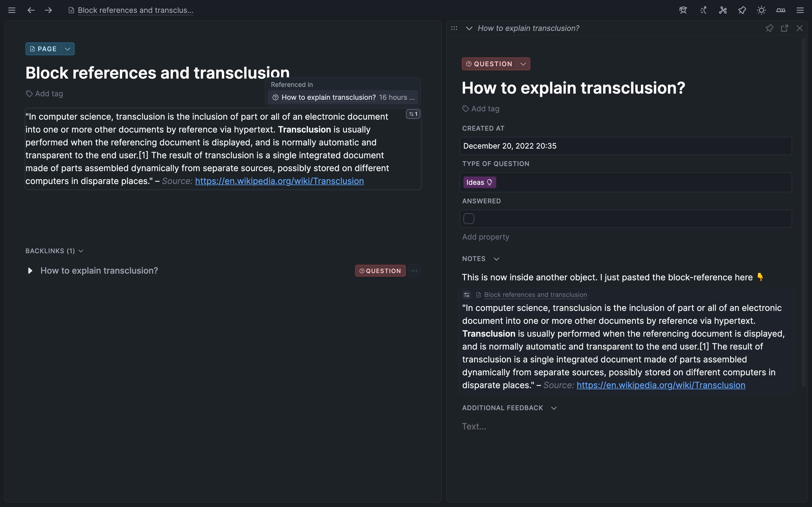Select the Ideas type tag
Image resolution: width=812 pixels, height=507 pixels.
479,182
